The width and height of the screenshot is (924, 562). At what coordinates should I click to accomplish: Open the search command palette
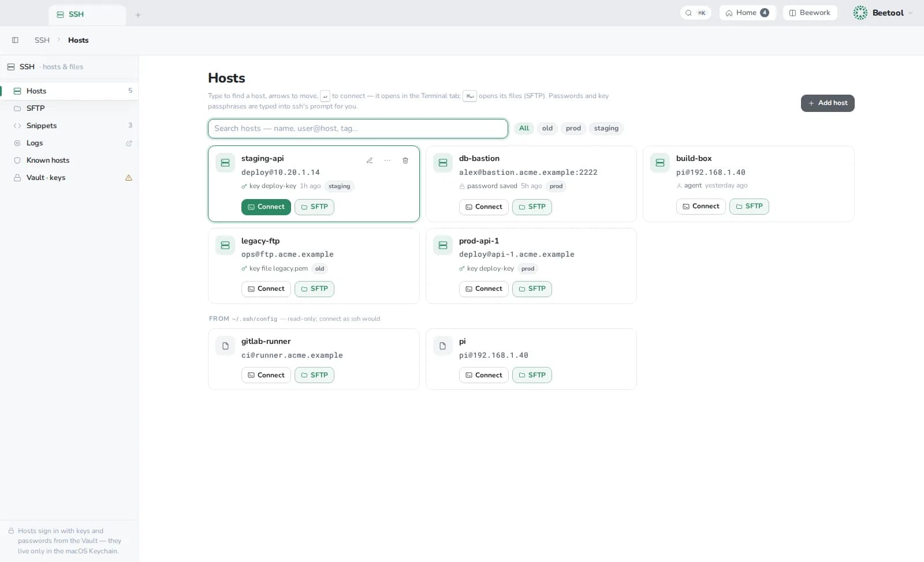tap(695, 13)
